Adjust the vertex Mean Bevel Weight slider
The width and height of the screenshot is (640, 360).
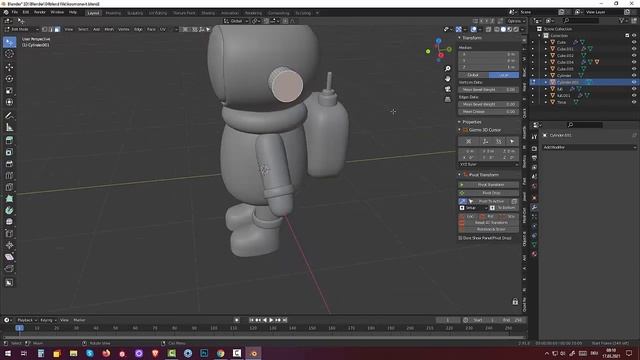tap(489, 89)
